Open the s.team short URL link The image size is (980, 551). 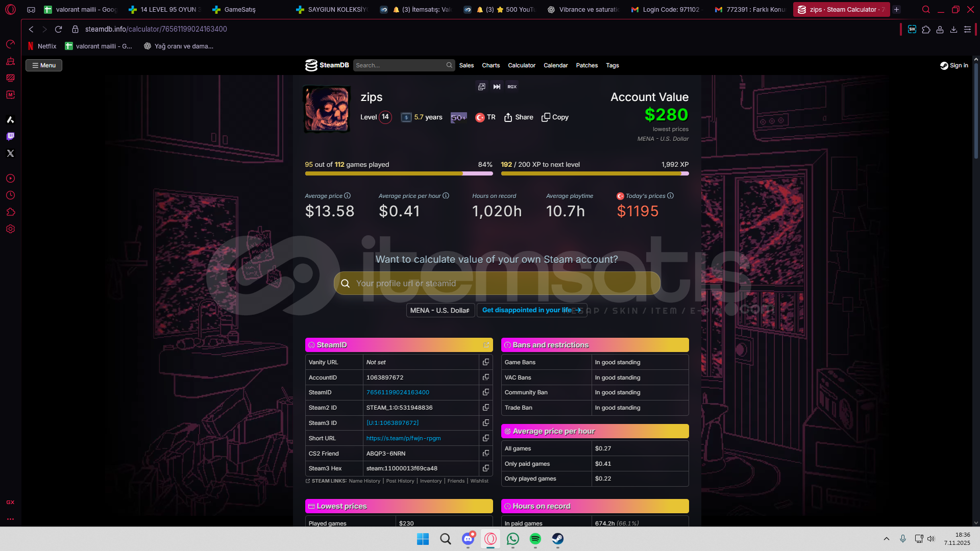(x=403, y=438)
